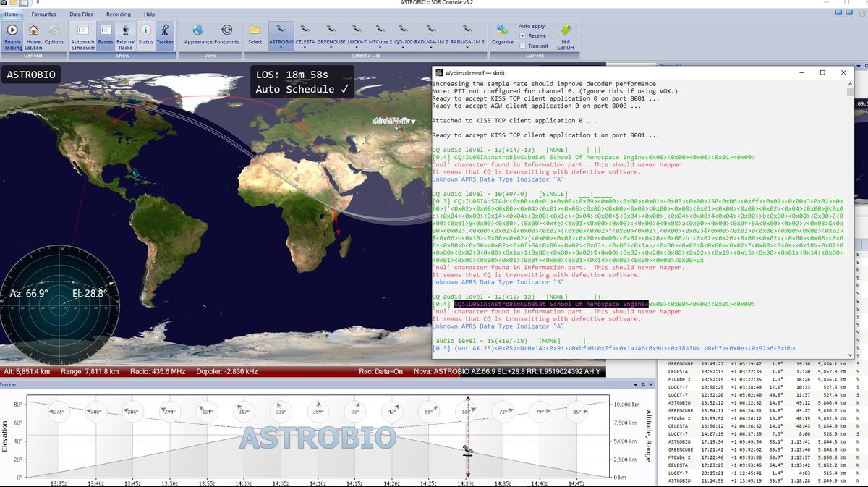Minimize the direwolf console window

(801, 72)
